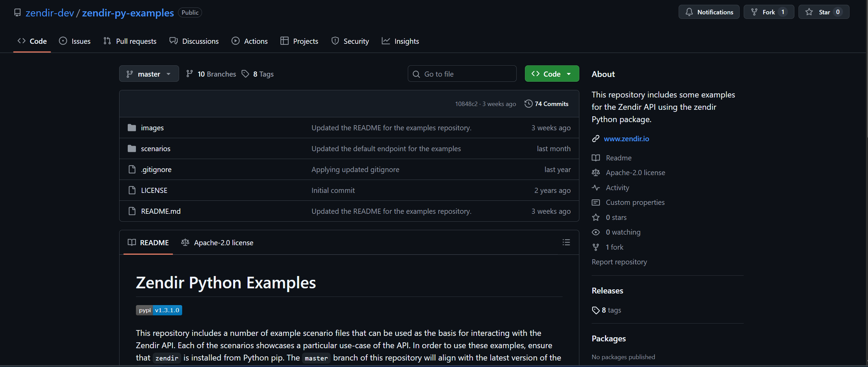
Task: Open the green Code dropdown
Action: point(552,74)
